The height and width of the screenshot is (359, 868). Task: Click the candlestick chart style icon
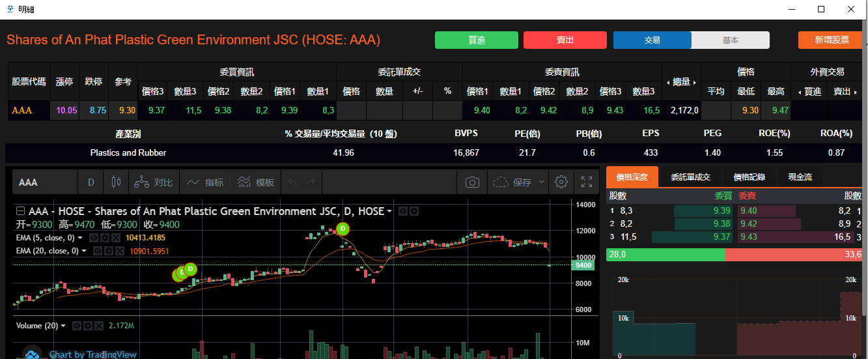click(x=117, y=182)
